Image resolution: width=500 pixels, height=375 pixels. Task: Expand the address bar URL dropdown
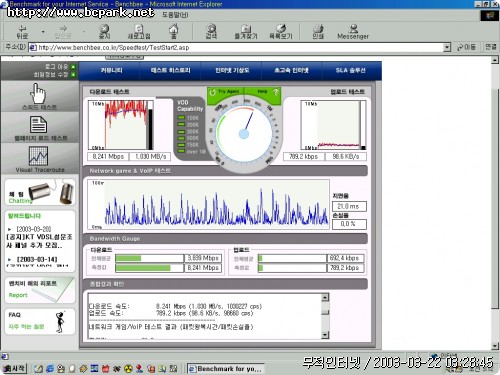tap(447, 47)
